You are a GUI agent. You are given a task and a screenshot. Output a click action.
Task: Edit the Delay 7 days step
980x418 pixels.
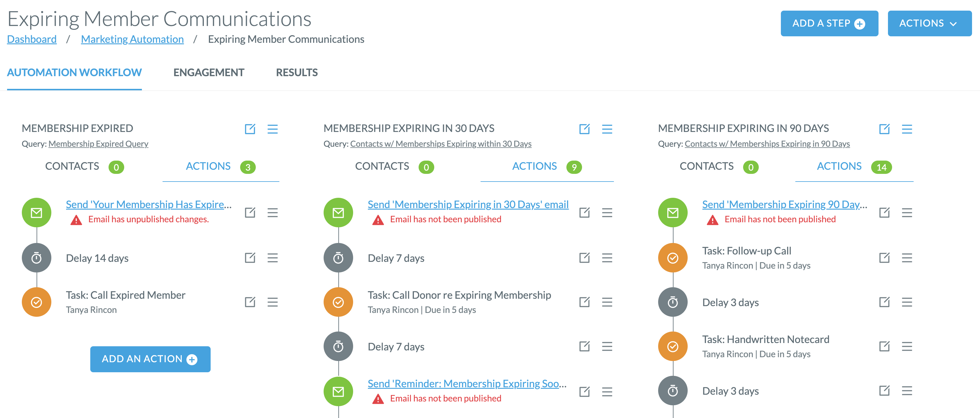click(x=585, y=257)
